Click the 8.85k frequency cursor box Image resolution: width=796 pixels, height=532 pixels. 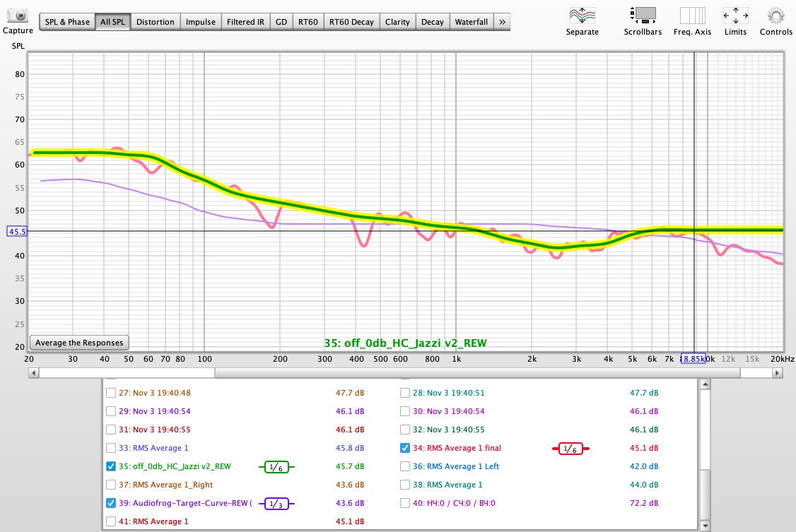point(693,359)
